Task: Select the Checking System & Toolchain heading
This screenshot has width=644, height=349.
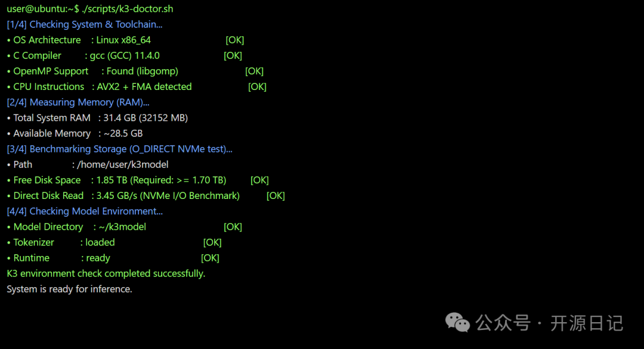Action: (x=85, y=24)
